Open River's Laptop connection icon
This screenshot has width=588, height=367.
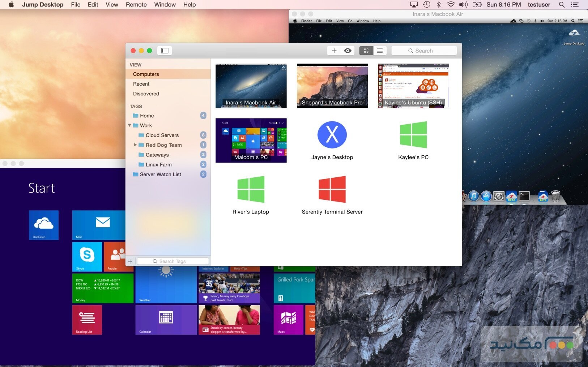[251, 189]
